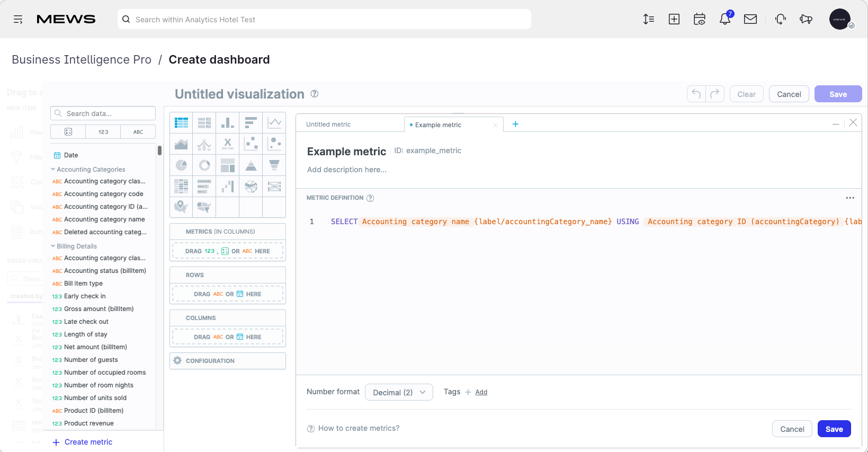Close the Example metric tab
The image size is (868, 452).
tap(496, 125)
